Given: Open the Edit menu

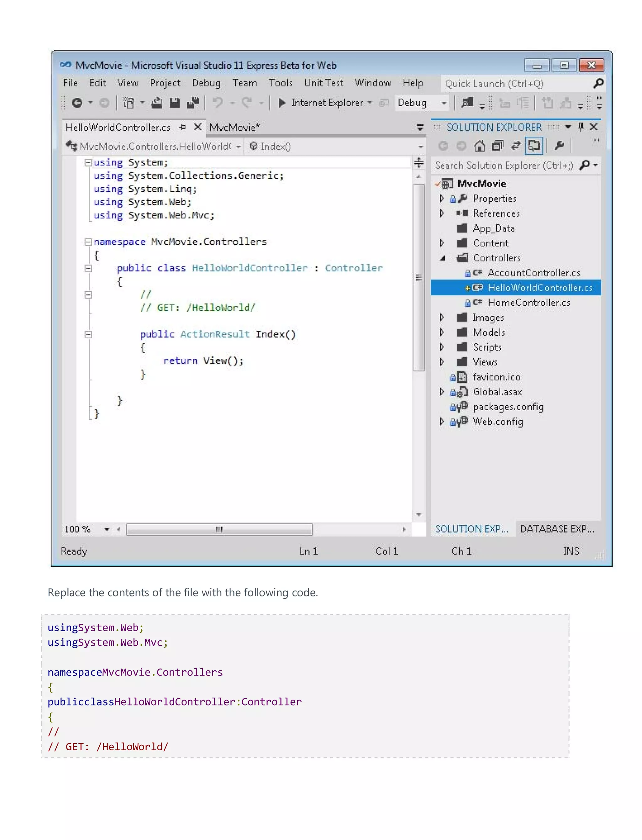Looking at the screenshot, I should tap(98, 83).
